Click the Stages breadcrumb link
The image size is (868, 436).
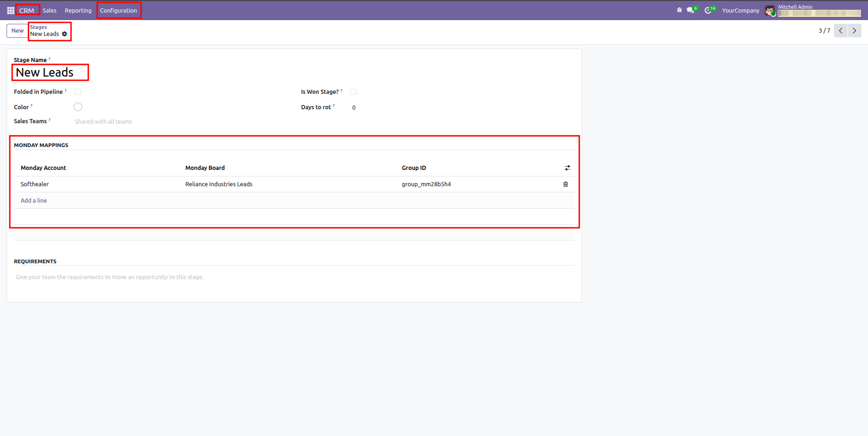[x=38, y=27]
